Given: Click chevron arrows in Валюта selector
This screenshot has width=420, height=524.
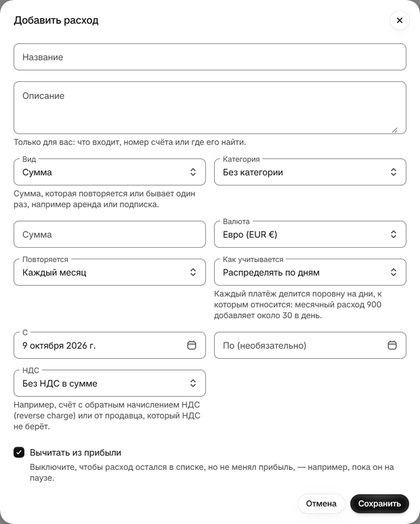Looking at the screenshot, I should click(x=394, y=234).
